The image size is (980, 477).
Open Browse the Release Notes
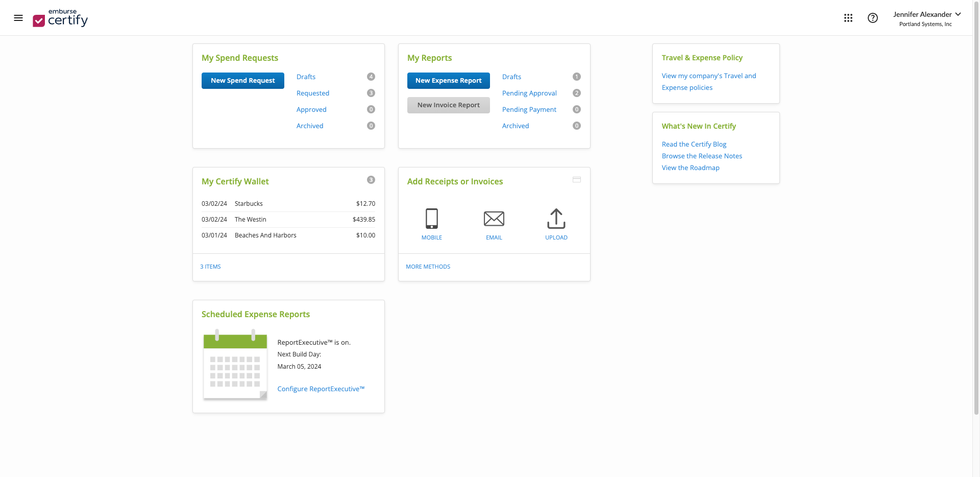pos(702,156)
